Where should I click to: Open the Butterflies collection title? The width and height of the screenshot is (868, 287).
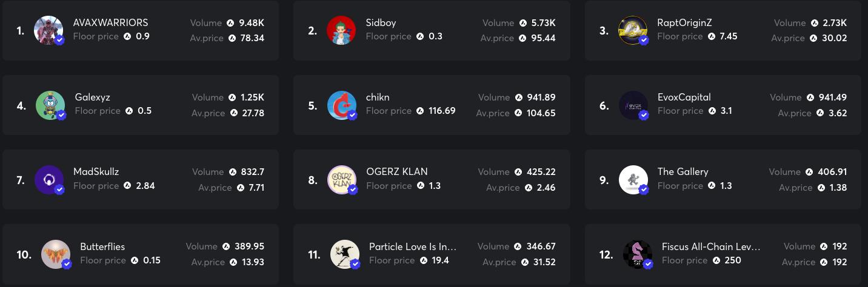point(102,246)
